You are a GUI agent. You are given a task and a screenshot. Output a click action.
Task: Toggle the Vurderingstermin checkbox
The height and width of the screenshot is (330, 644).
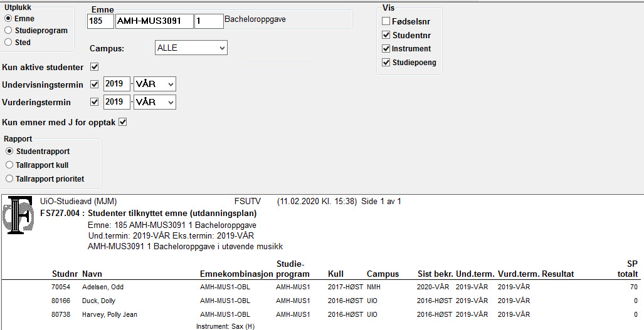point(95,102)
